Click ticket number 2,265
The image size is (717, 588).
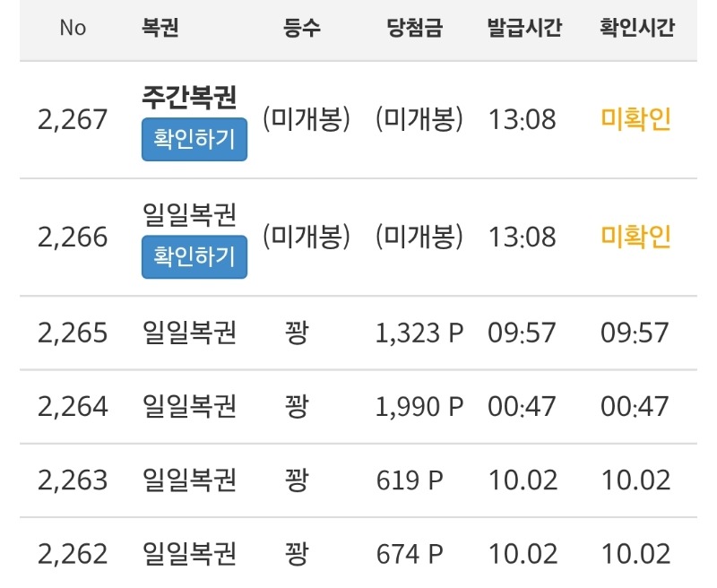click(x=73, y=333)
